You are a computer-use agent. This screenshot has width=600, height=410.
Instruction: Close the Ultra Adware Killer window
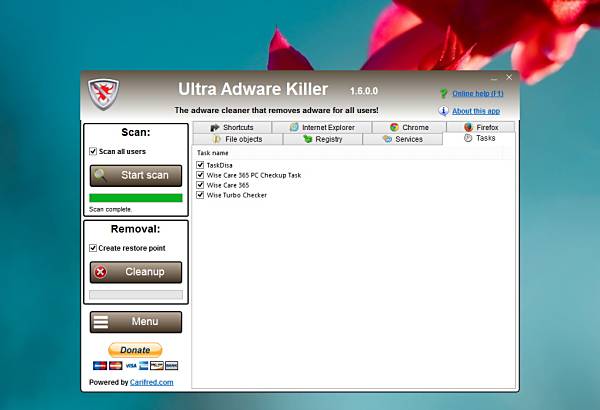pos(509,77)
